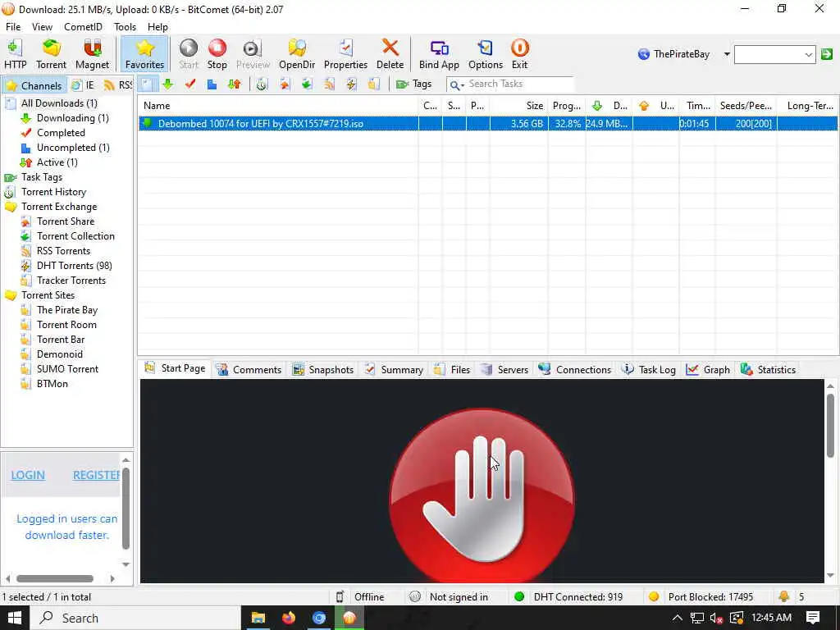Open Firefox from the Windows taskbar
Screen dimensions: 840x630
coord(288,618)
